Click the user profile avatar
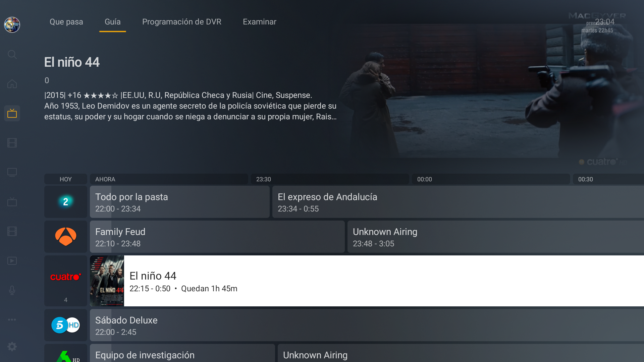This screenshot has width=644, height=362. [x=12, y=25]
